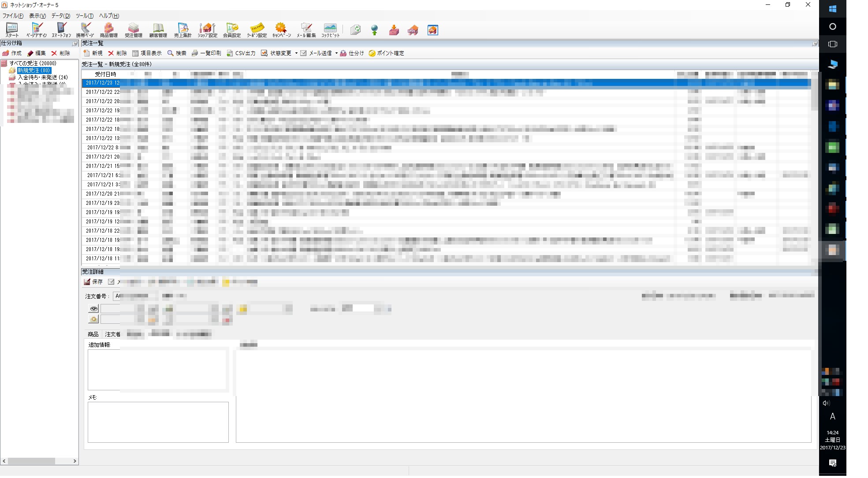This screenshot has height=478, width=868.
Task: Open ショップ設定 shop settings icon
Action: 207,30
